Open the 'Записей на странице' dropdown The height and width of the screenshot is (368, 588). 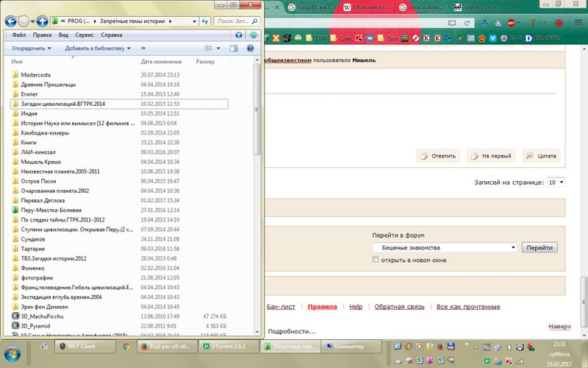pos(556,182)
